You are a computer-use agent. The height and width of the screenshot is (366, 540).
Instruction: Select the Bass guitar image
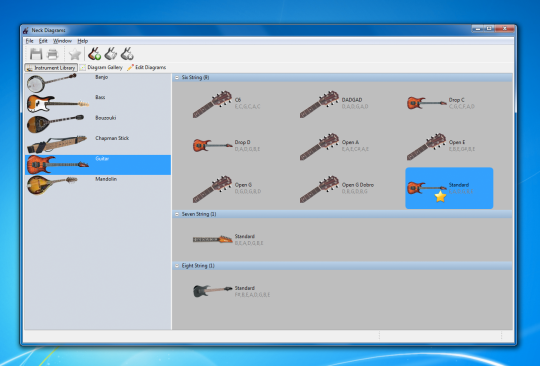(58, 103)
